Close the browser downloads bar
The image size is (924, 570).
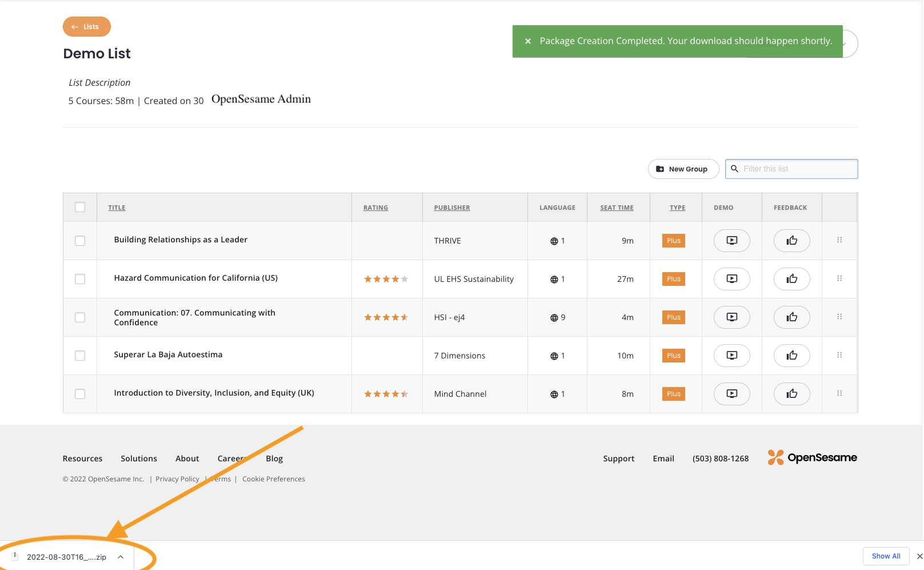tap(919, 556)
